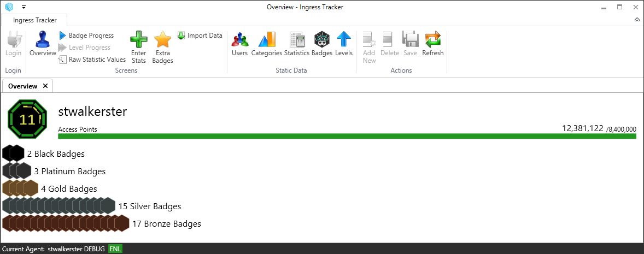
Task: Click Import Data in the ribbon
Action: (x=200, y=36)
